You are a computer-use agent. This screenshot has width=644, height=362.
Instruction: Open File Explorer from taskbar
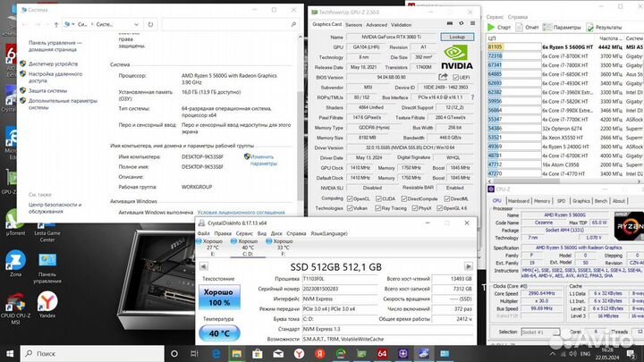click(x=236, y=353)
